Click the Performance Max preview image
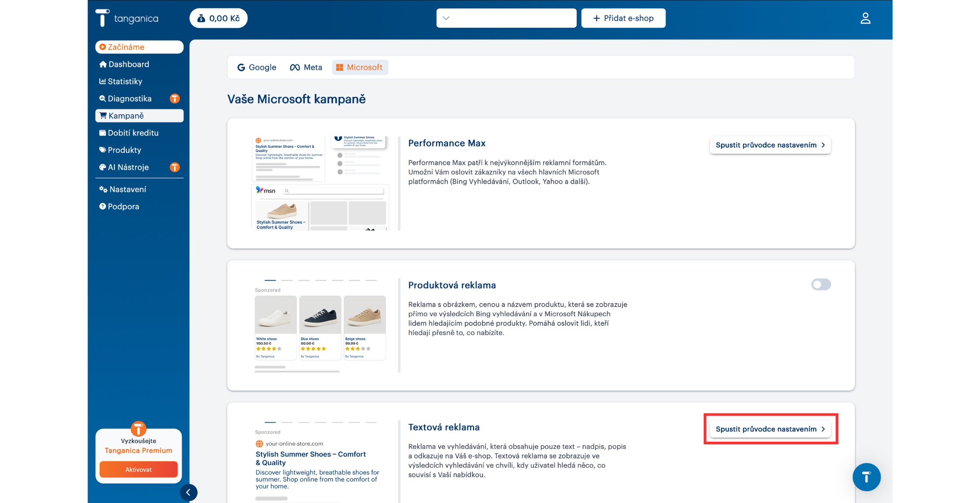Viewport: 980px width, 503px height. click(x=320, y=183)
